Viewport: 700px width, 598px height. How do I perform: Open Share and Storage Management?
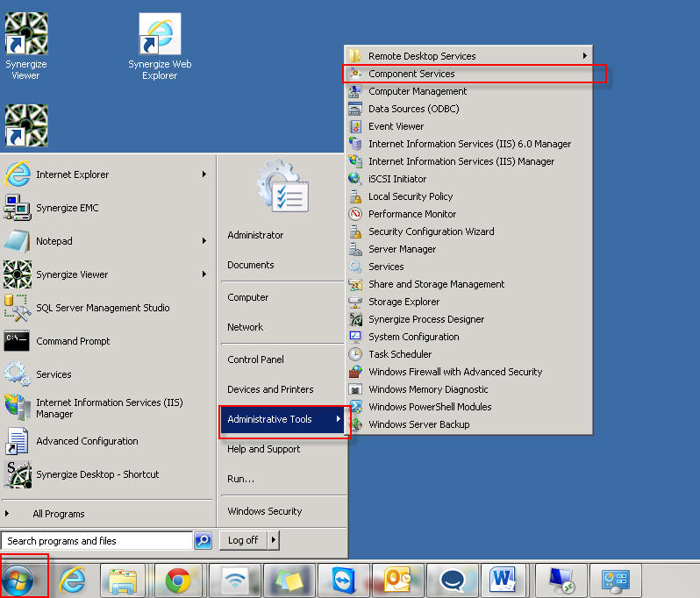[x=468, y=284]
